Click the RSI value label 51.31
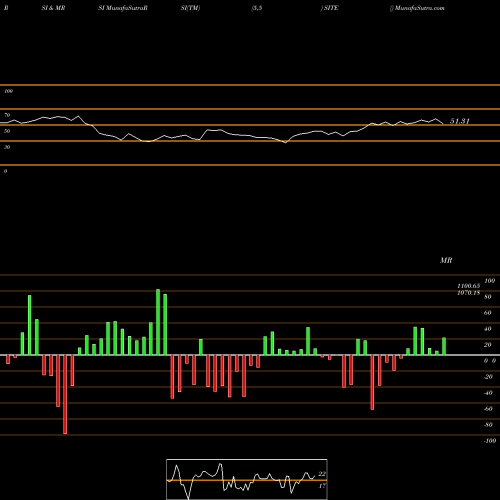 (460, 121)
